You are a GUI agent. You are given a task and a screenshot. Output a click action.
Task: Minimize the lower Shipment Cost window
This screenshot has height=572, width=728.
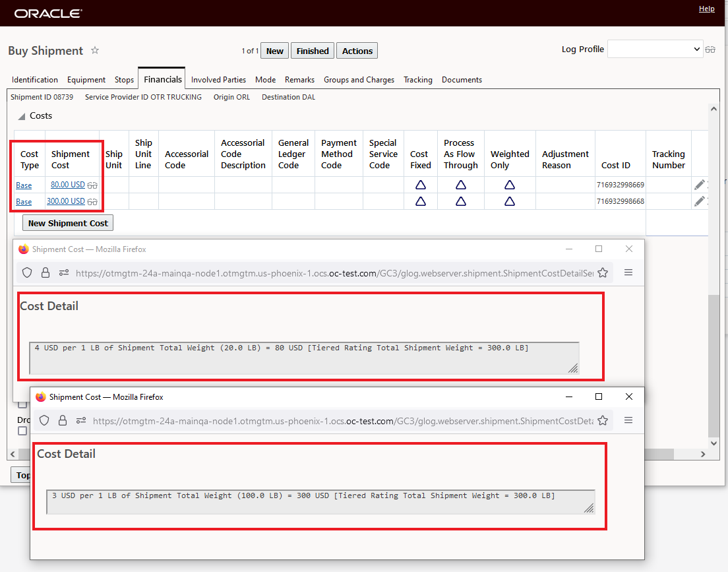(x=568, y=397)
